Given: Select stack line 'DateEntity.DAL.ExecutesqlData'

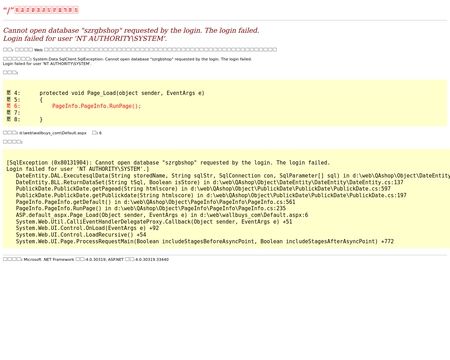Looking at the screenshot, I should coord(233,176).
